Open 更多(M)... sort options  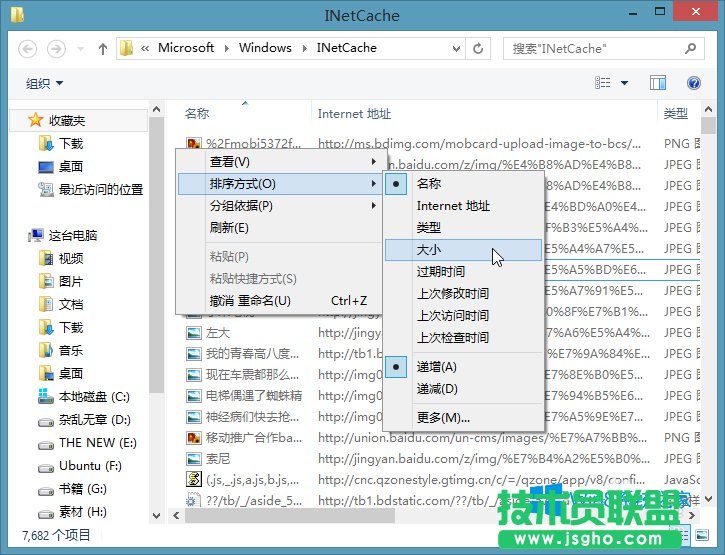click(x=463, y=418)
